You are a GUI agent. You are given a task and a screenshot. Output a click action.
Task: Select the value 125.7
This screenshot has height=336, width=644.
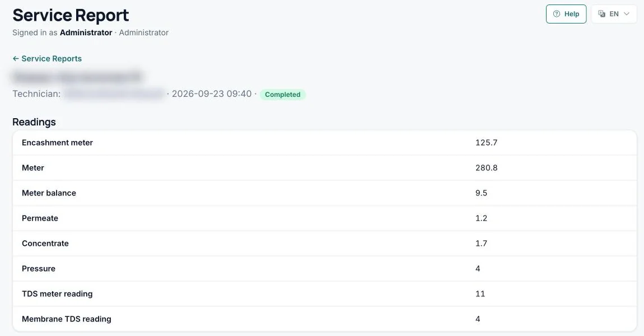tap(486, 143)
